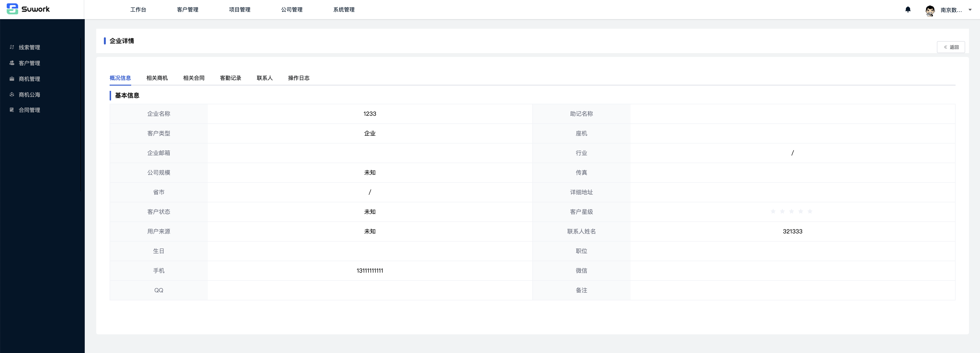This screenshot has height=353, width=980.
Task: Click the 商机管理 sidebar icon
Action: coord(12,79)
